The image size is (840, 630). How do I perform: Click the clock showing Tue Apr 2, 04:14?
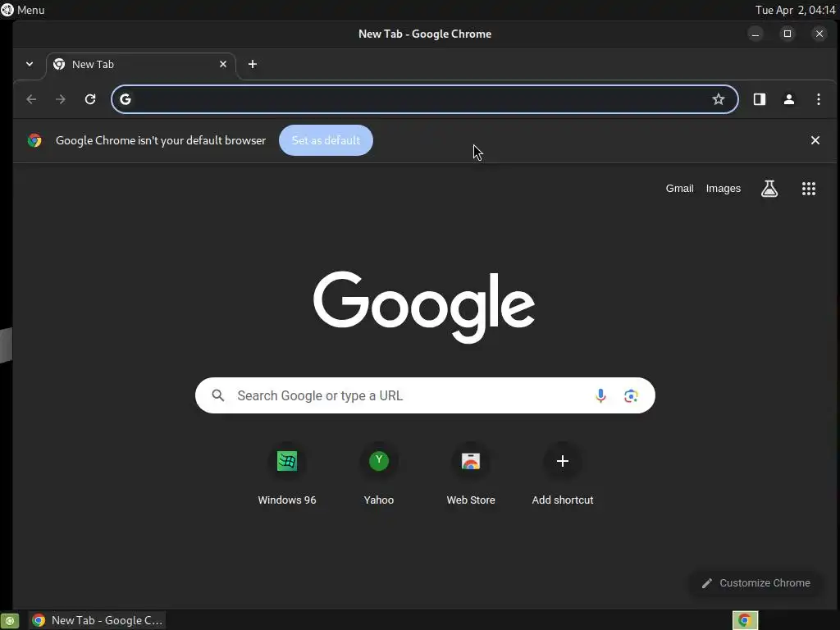795,10
